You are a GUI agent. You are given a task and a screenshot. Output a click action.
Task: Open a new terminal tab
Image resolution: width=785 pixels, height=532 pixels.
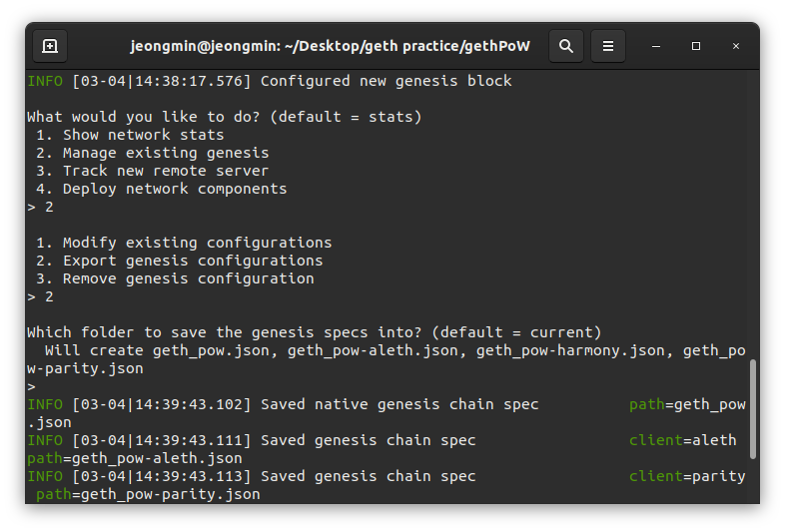click(x=50, y=46)
